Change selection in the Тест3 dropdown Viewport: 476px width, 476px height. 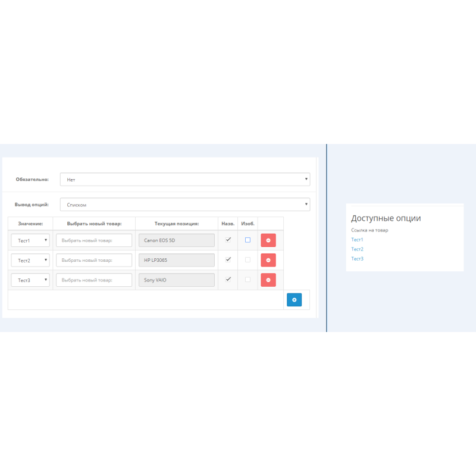[30, 280]
